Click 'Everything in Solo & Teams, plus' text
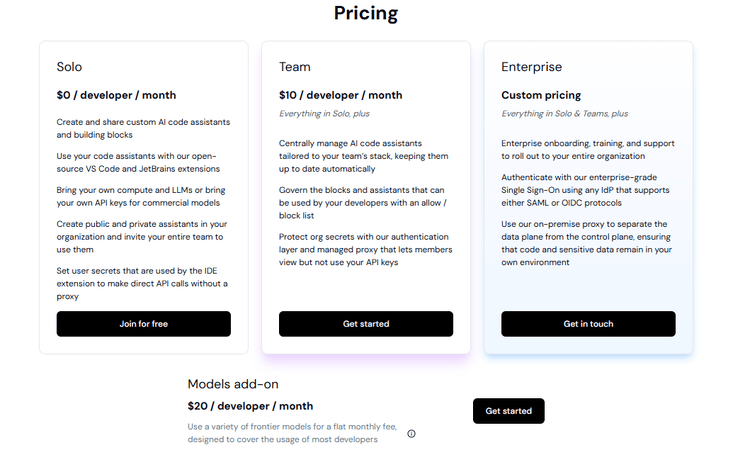The image size is (750, 458). [564, 113]
